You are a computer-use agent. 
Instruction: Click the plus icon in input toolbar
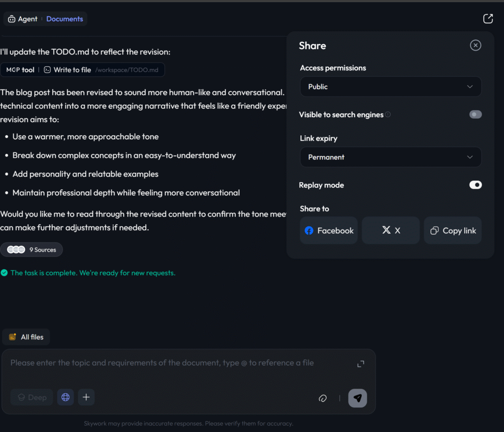point(86,397)
